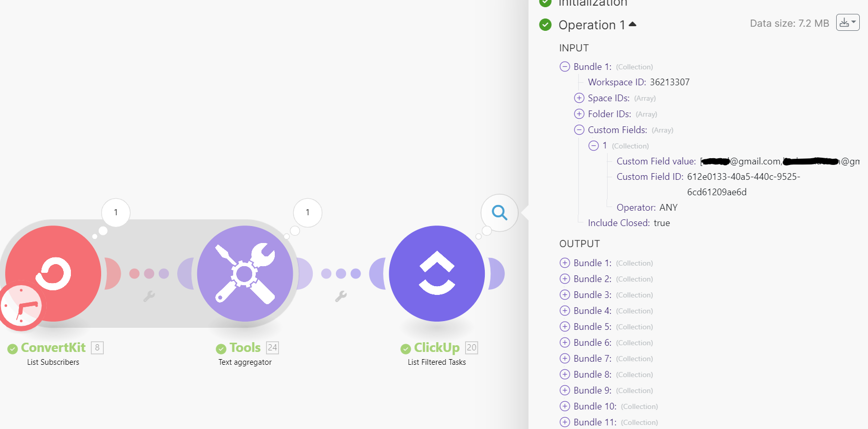Click the INPUT section heading
The width and height of the screenshot is (868, 429).
(x=574, y=48)
